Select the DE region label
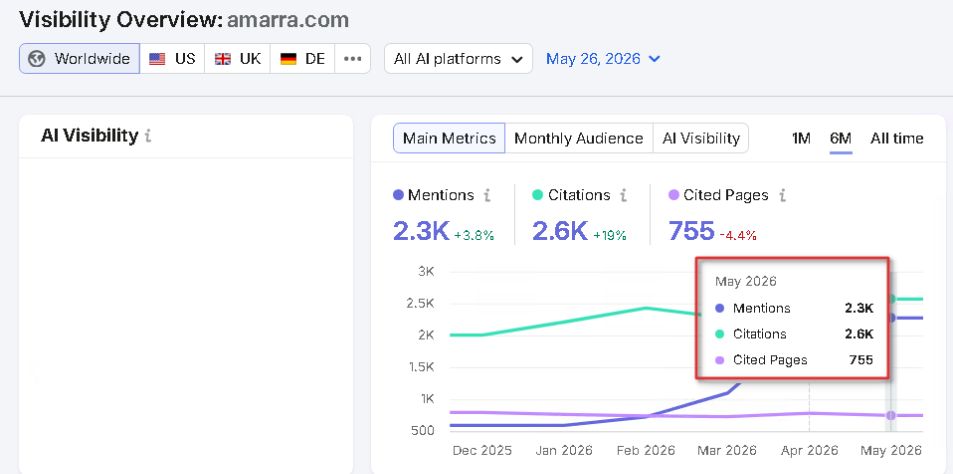The height and width of the screenshot is (474, 953). 315,59
